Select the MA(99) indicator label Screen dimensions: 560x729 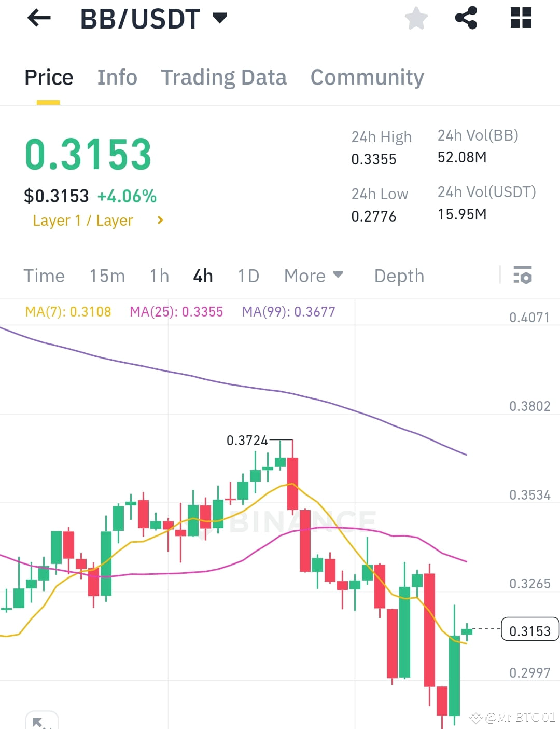coord(288,312)
